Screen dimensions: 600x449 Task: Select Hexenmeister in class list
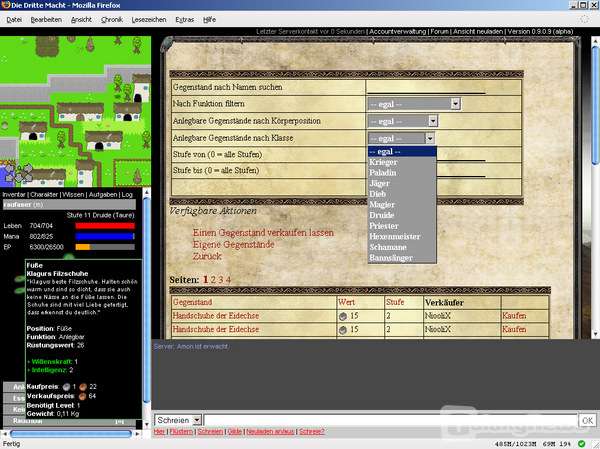402,237
